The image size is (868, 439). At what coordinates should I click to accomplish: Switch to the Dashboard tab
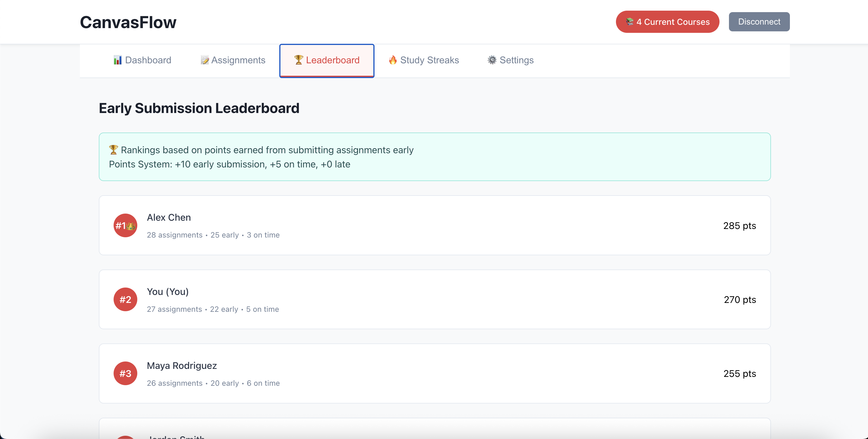(142, 60)
